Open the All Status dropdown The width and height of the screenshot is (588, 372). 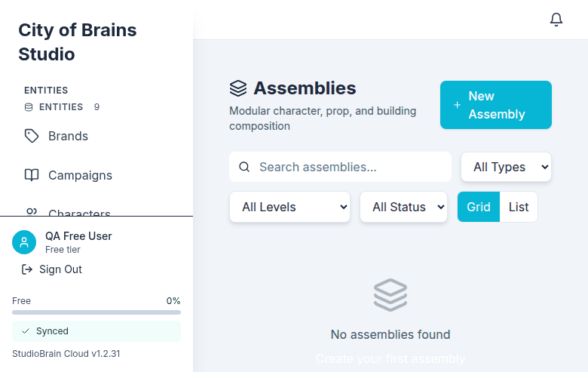click(x=403, y=207)
